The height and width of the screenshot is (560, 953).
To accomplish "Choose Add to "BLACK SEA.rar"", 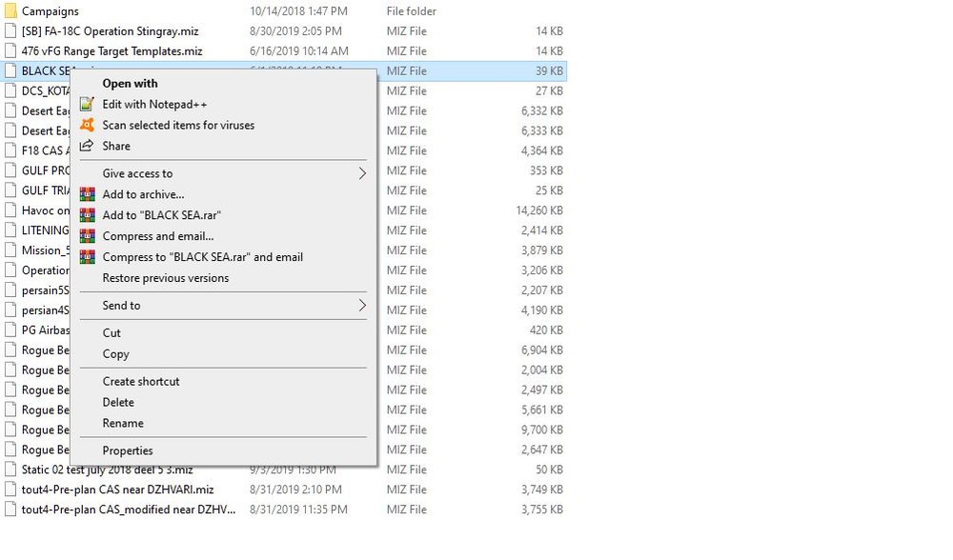I will click(161, 215).
